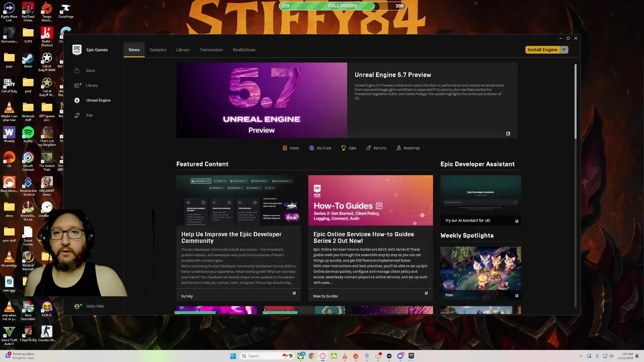Open the Q&A quick link
The width and height of the screenshot is (644, 362).
tap(349, 148)
